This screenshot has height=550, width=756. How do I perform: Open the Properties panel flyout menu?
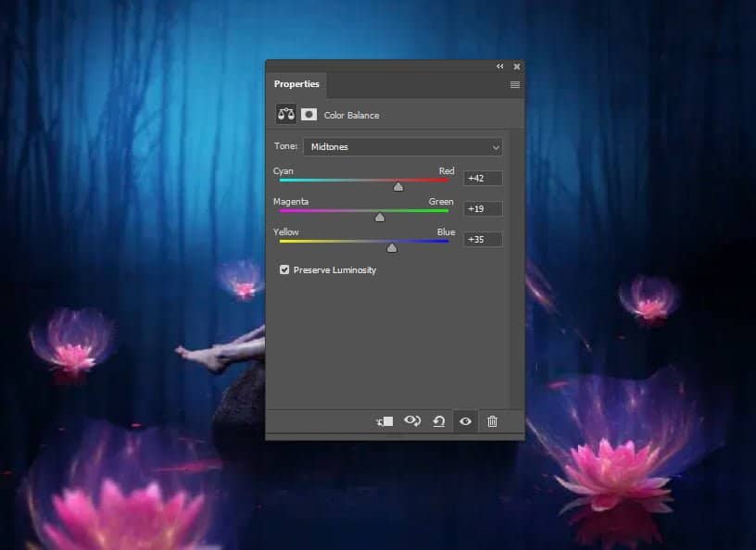point(515,84)
